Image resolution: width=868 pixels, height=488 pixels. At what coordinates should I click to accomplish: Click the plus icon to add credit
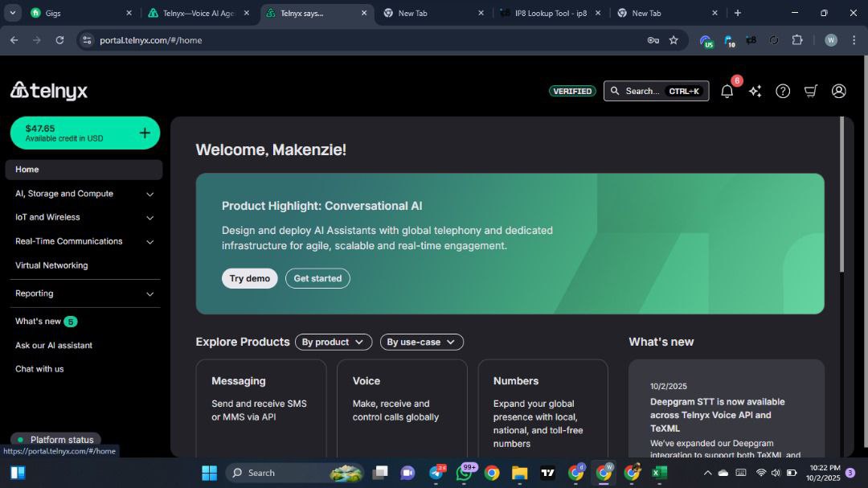tap(145, 133)
